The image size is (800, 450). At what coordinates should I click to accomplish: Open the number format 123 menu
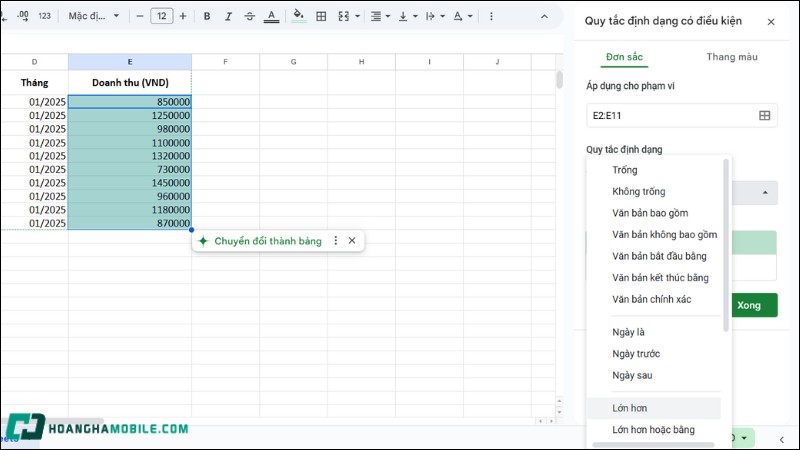pos(44,16)
